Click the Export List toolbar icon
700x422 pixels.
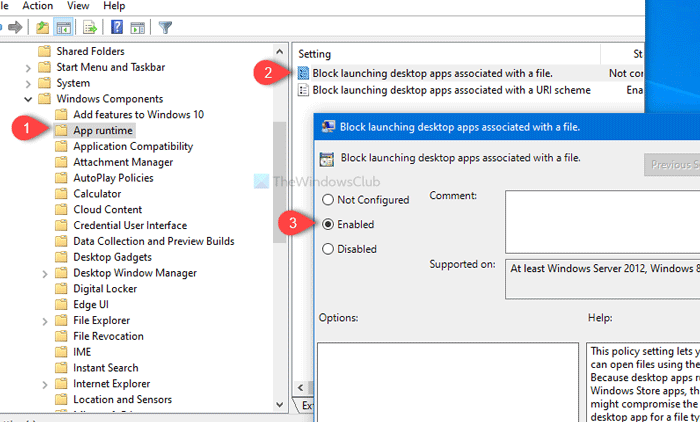tap(90, 27)
